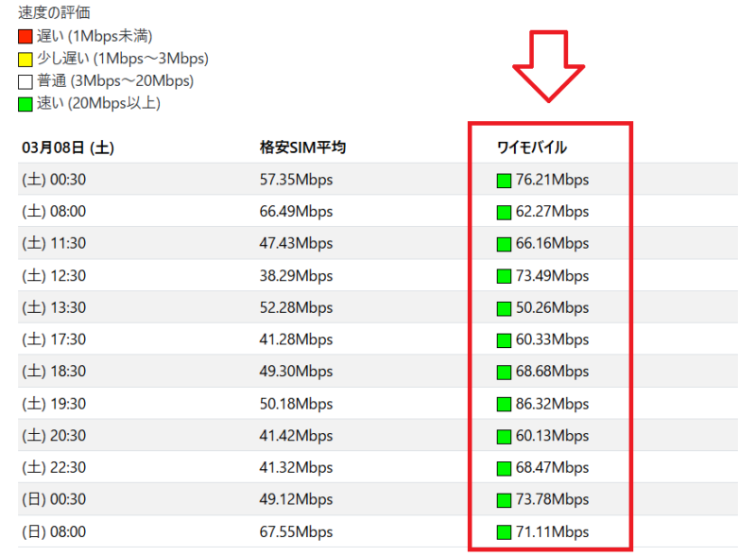756x556 pixels.
Task: Select the (土) 17:30 time cell
Action: pyautogui.click(x=54, y=339)
